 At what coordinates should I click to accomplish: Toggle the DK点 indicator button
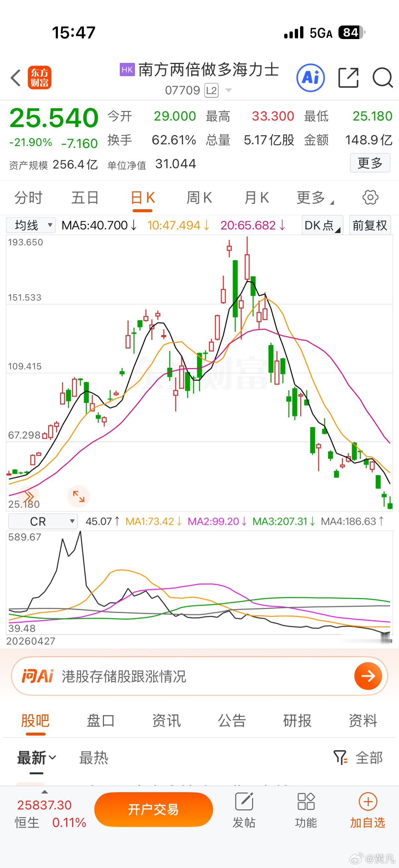click(322, 225)
